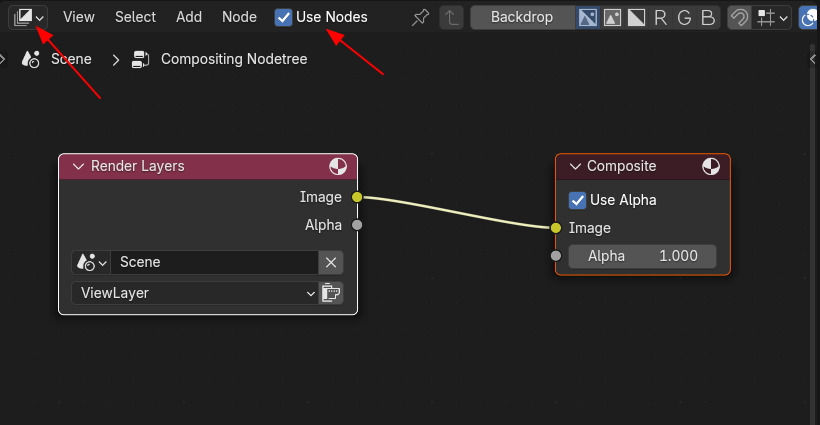Expand the left toolbar region arrow
The image size is (820, 425).
tap(3, 59)
